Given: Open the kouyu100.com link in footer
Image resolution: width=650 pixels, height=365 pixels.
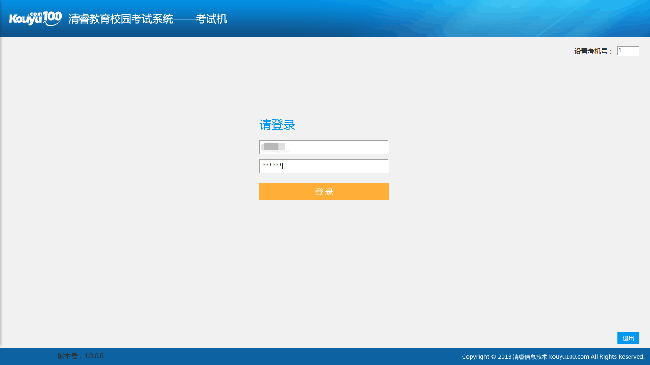Looking at the screenshot, I should pyautogui.click(x=569, y=357).
